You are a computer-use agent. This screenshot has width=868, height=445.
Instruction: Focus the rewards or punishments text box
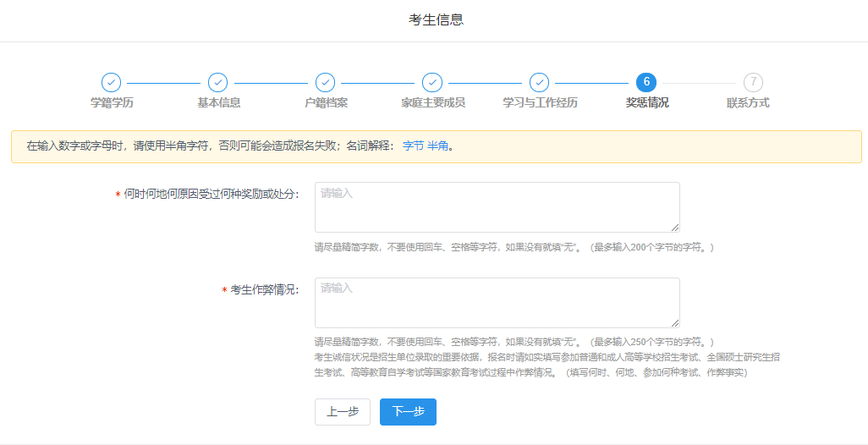point(497,206)
